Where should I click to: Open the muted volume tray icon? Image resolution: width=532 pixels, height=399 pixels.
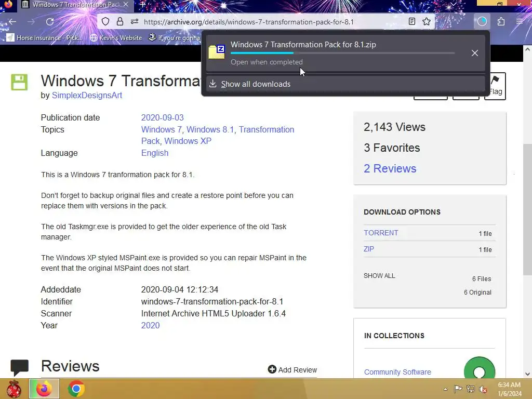(x=483, y=389)
